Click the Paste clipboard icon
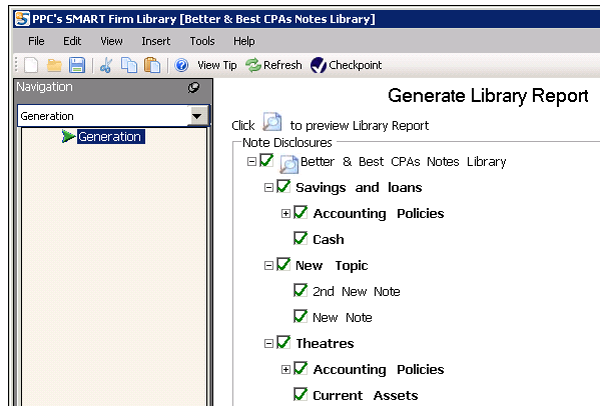The width and height of the screenshot is (600, 406). tap(152, 65)
